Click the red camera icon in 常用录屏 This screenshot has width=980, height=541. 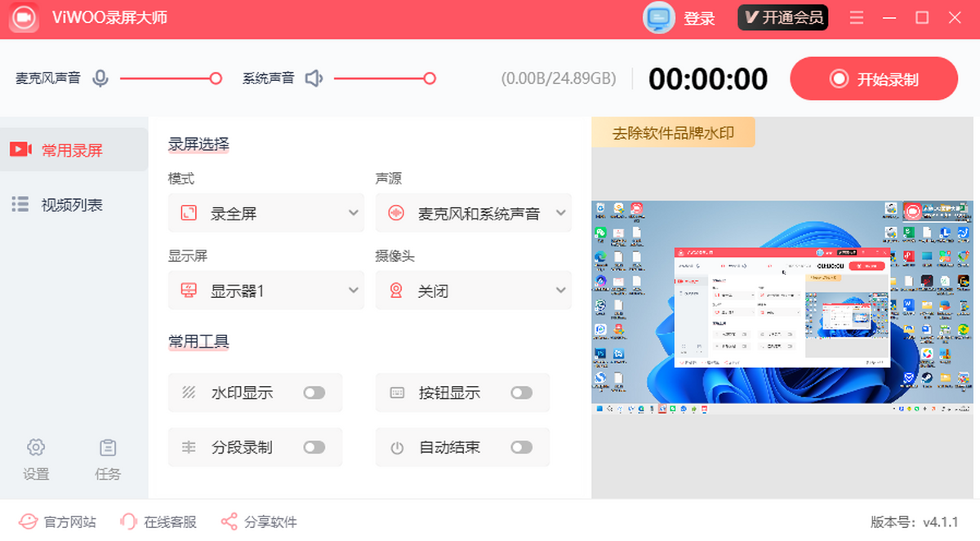[x=20, y=149]
